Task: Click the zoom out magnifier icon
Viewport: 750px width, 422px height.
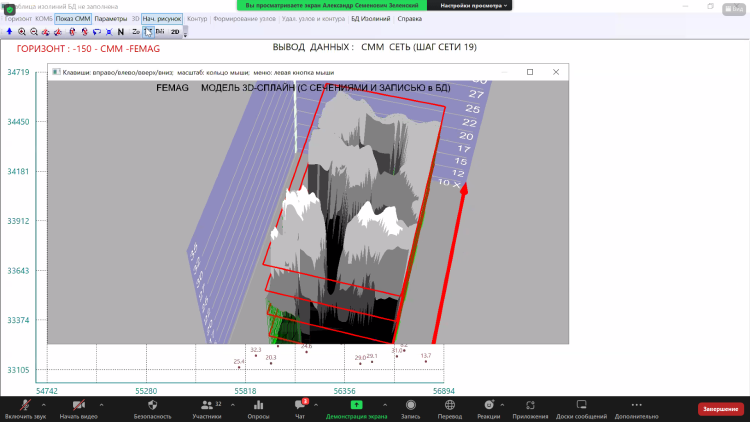Action: point(33,32)
